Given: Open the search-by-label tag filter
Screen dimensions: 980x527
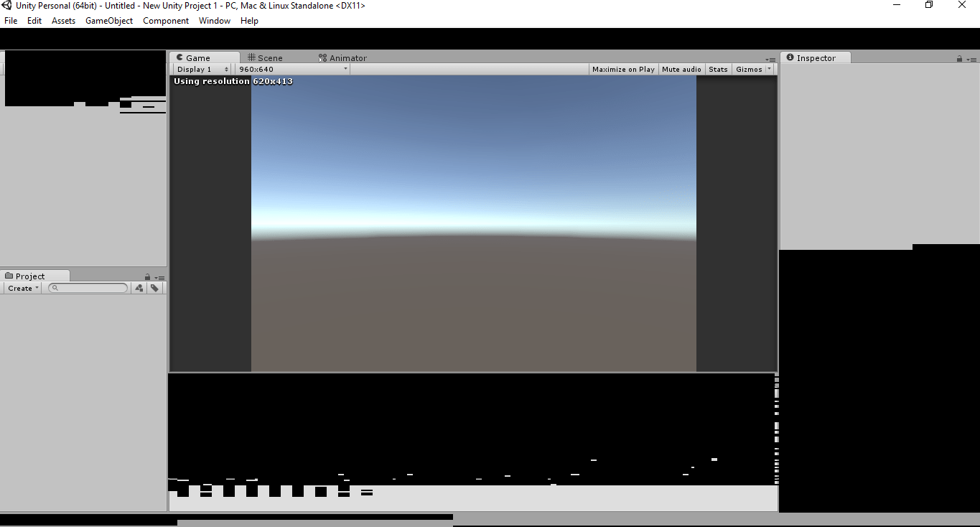Looking at the screenshot, I should pyautogui.click(x=154, y=287).
